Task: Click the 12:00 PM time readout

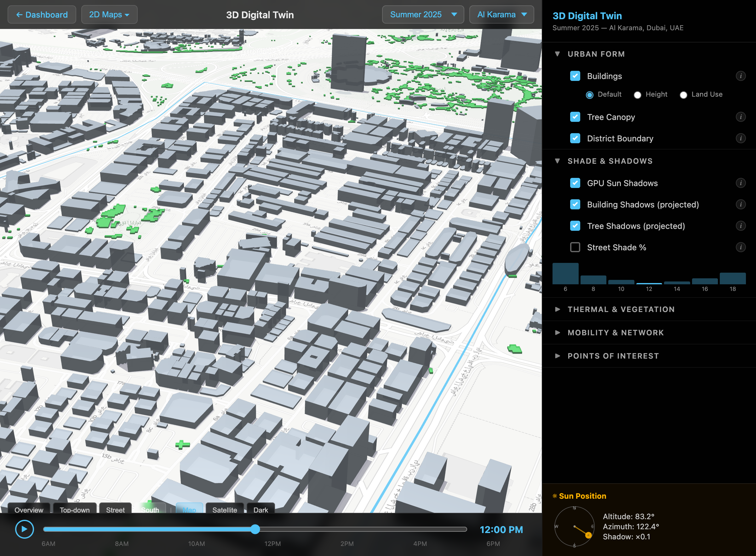Action: click(x=501, y=530)
